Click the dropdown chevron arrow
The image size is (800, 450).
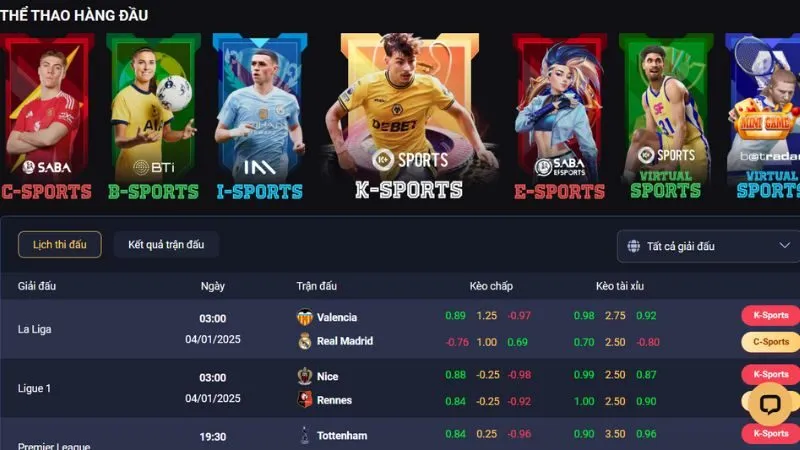pos(785,245)
